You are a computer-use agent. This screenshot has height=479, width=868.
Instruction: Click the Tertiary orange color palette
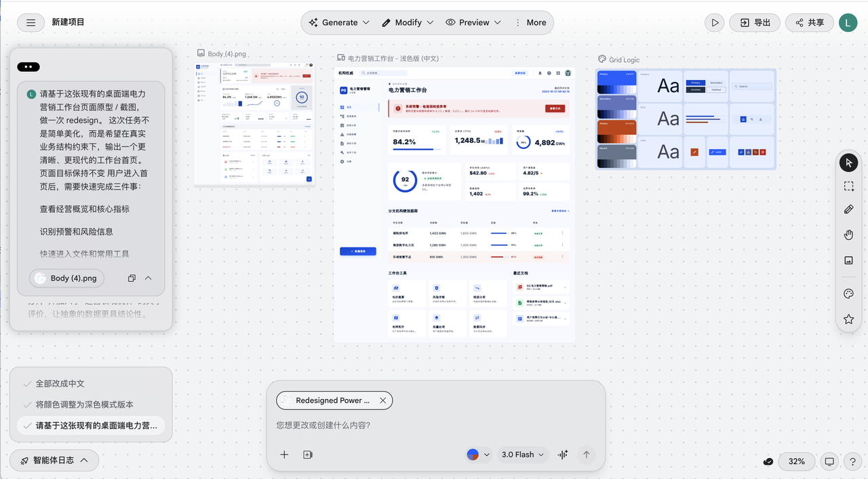pos(616,132)
